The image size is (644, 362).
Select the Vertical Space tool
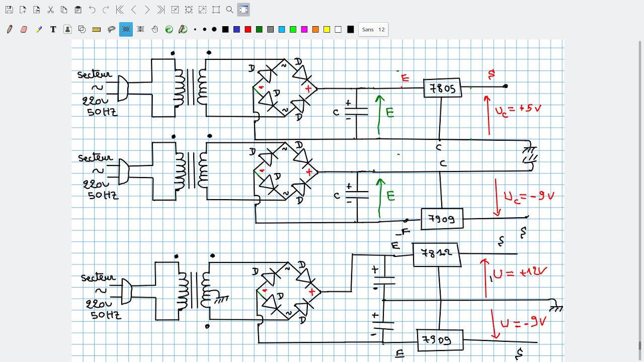(140, 29)
